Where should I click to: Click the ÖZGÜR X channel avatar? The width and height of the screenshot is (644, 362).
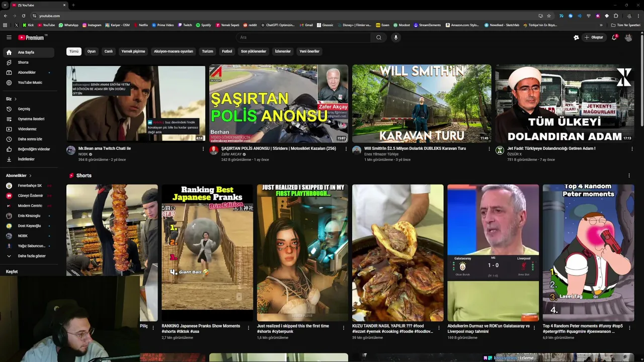click(x=500, y=150)
